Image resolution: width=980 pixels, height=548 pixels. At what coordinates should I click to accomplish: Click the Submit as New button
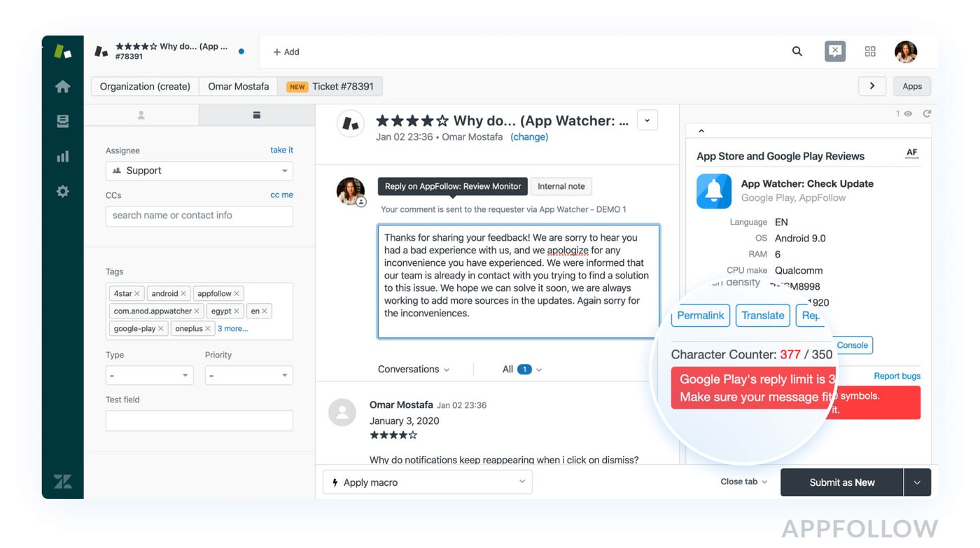841,482
